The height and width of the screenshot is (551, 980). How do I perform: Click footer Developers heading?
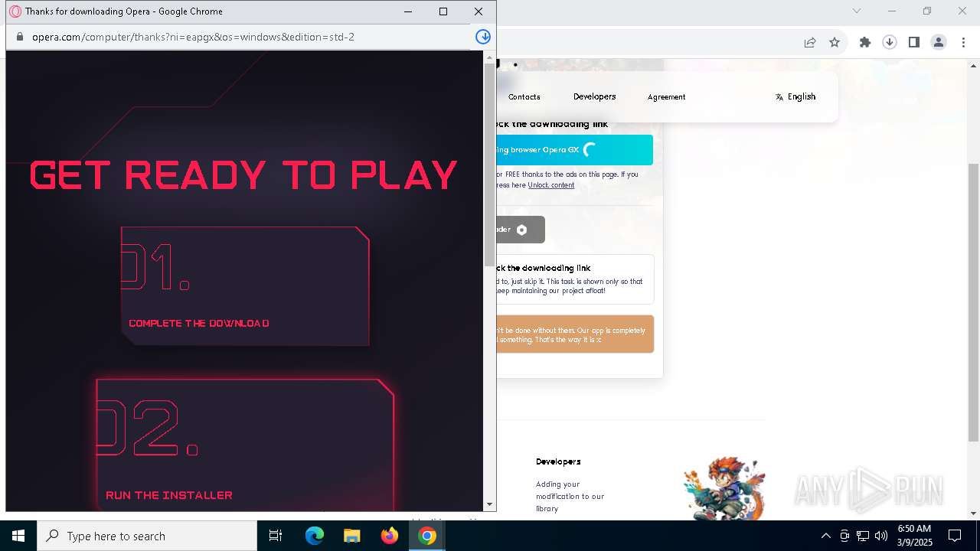pyautogui.click(x=558, y=461)
